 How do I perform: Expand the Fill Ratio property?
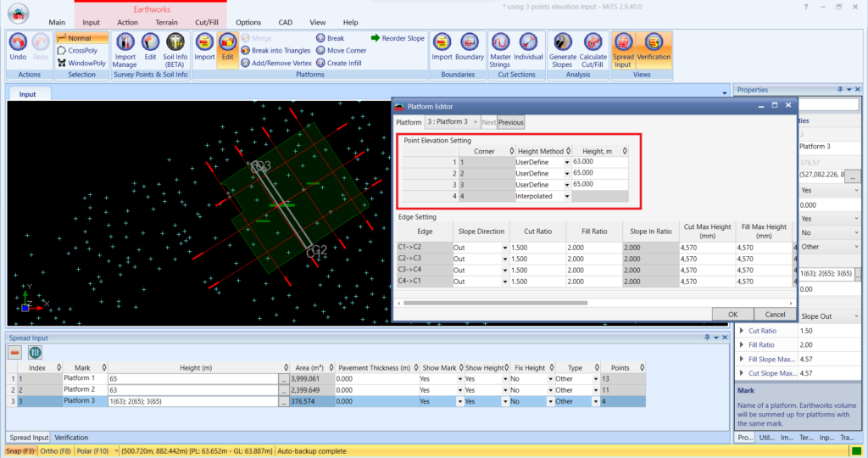tap(742, 344)
